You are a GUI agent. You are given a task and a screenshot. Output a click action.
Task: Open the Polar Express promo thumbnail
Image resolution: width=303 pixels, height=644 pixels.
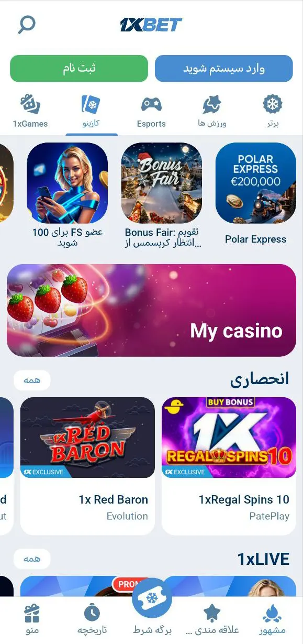[x=255, y=183]
